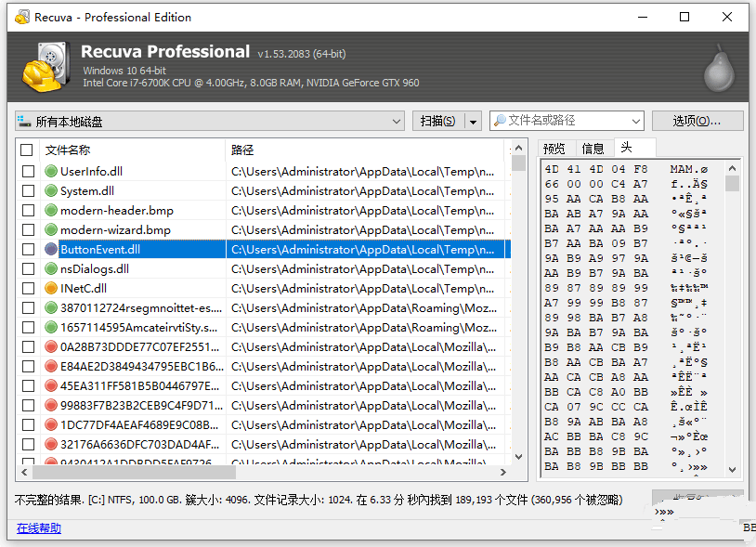Click the green status dot for 3870112724rsegmnoittet-es
The height and width of the screenshot is (547, 756).
coord(51,307)
